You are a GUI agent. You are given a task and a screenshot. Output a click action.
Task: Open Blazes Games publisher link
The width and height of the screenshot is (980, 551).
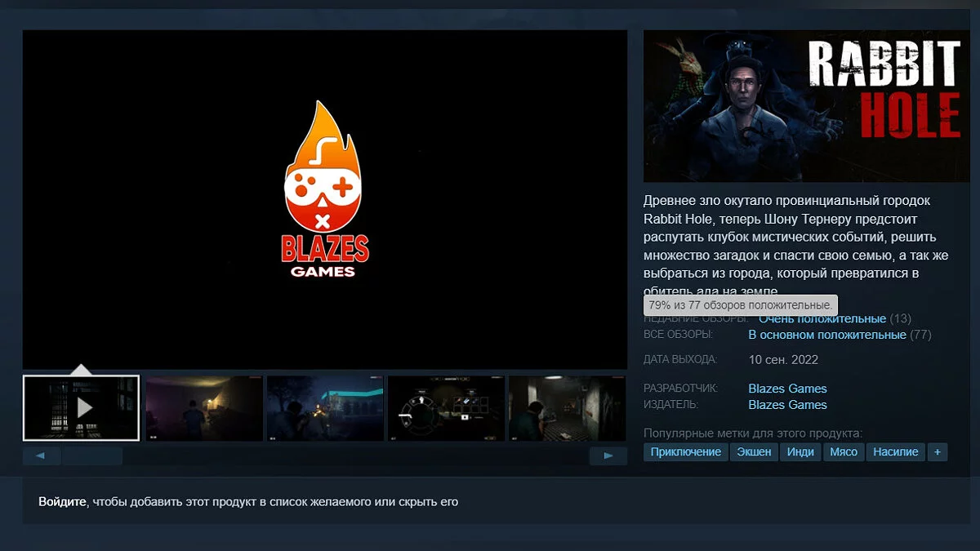(787, 405)
